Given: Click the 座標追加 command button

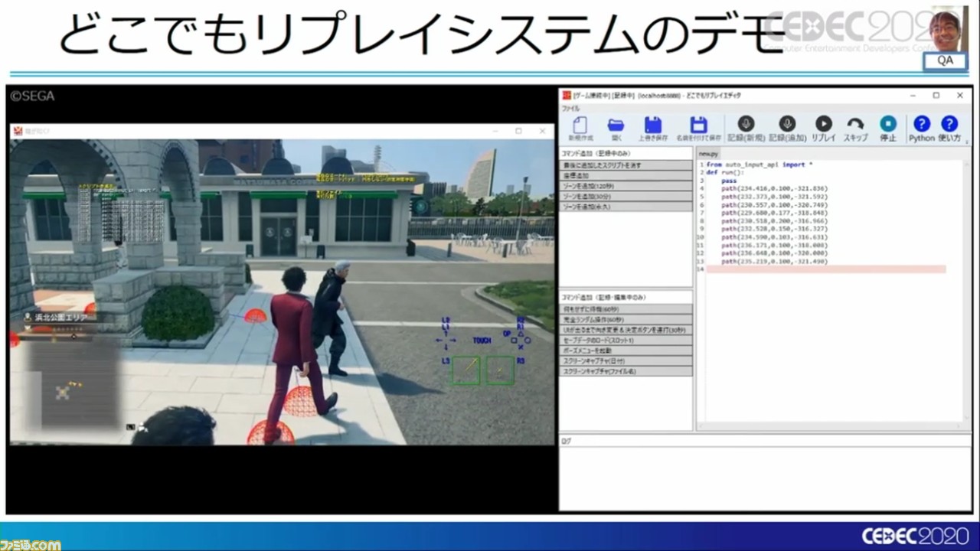Looking at the screenshot, I should (626, 176).
